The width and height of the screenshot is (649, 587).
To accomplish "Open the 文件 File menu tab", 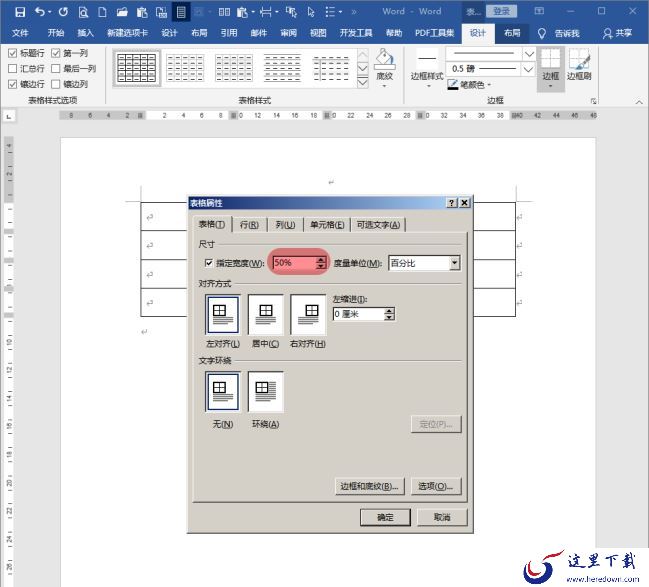I will (x=20, y=33).
